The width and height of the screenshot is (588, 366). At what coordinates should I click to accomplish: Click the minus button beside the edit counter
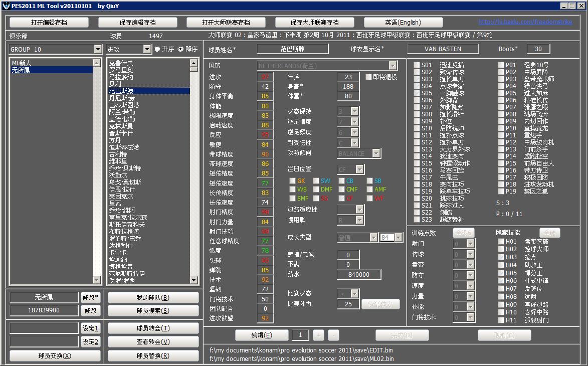(x=333, y=335)
